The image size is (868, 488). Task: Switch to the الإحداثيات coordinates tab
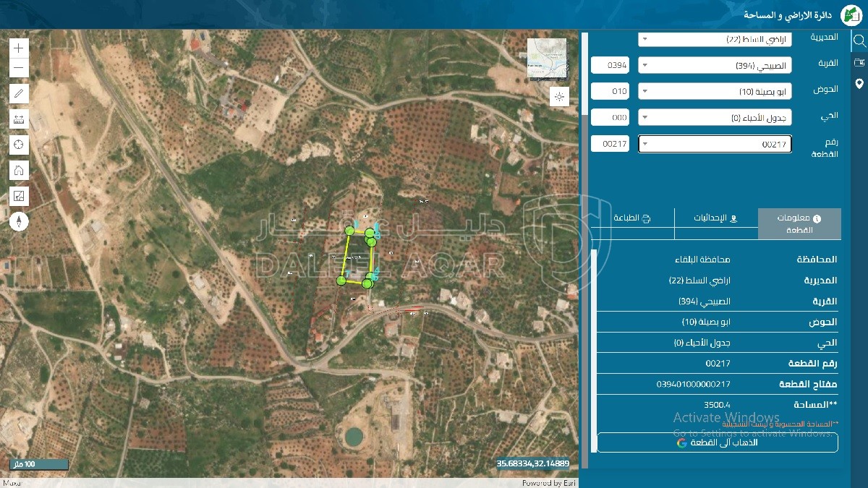[715, 218]
